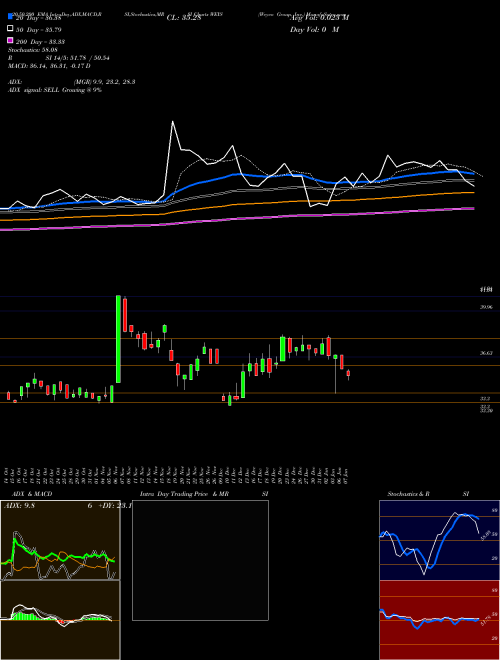Open the empty Intra Day Trading Price panel
Screen dimensions: 500x660
click(x=200, y=560)
